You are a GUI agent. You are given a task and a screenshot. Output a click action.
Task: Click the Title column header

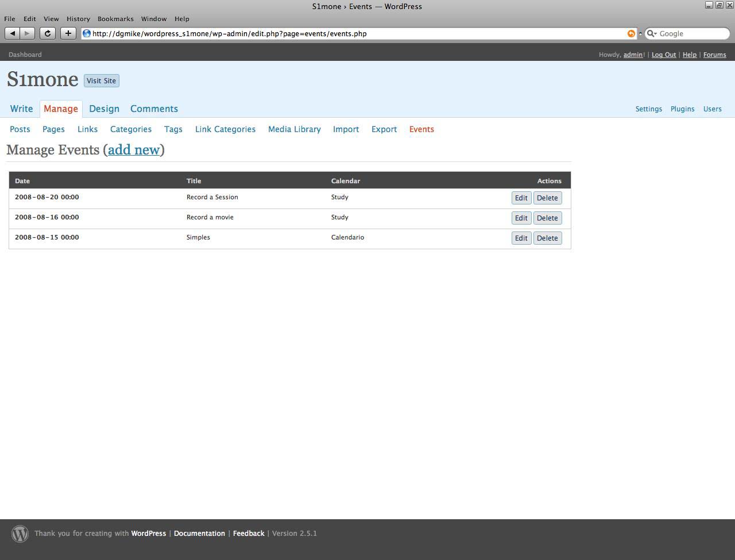click(194, 181)
